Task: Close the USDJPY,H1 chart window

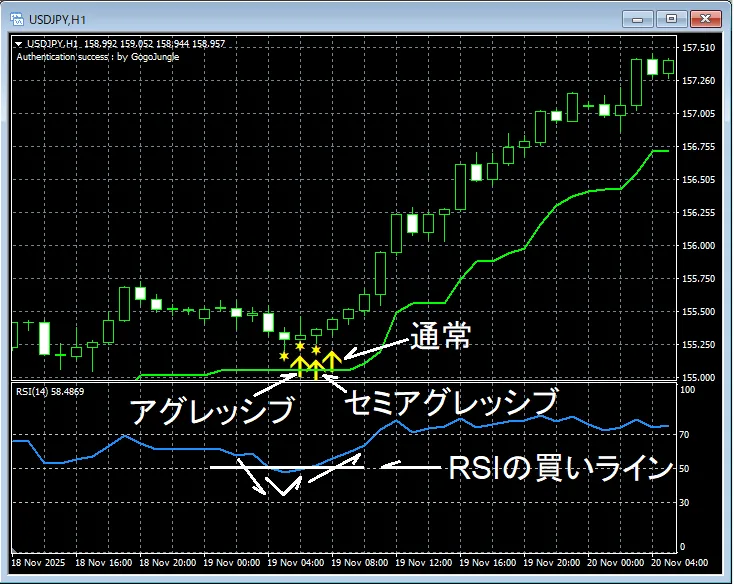Action: (x=705, y=19)
